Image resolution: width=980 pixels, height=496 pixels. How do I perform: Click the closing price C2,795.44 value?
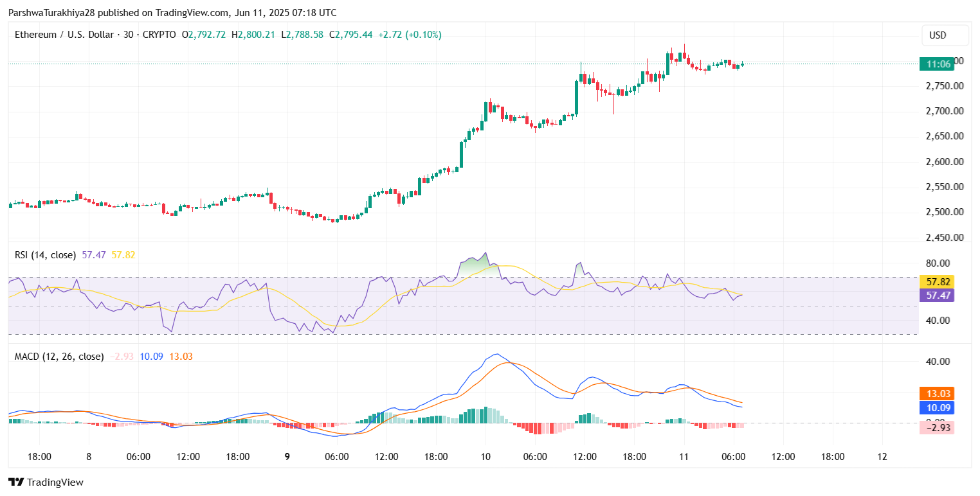pos(351,35)
